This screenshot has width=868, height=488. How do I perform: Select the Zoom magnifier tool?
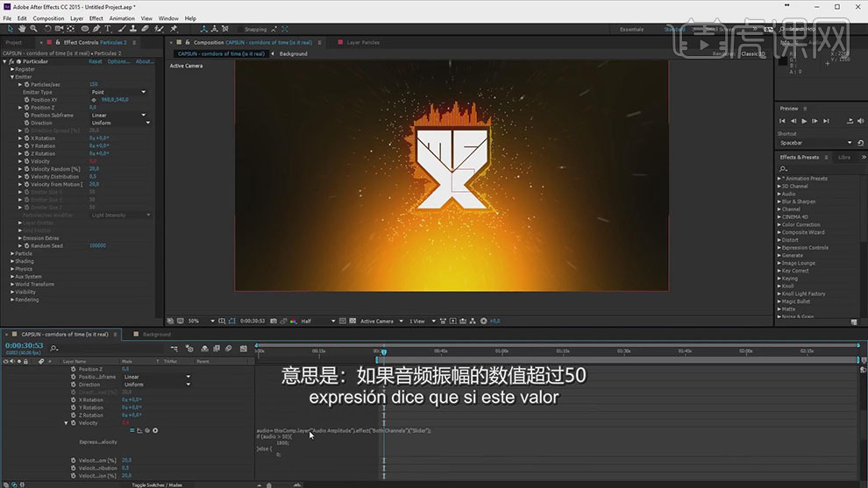[x=34, y=29]
